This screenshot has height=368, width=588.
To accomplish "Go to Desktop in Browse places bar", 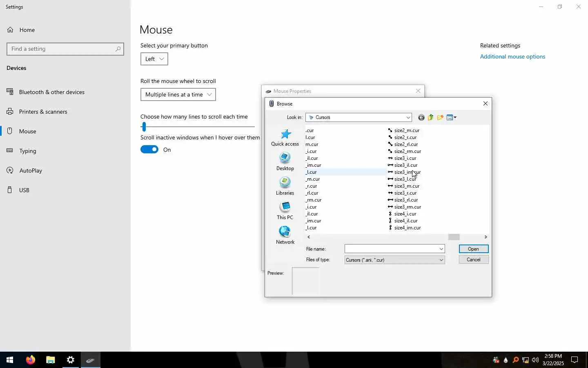I will pos(285,162).
